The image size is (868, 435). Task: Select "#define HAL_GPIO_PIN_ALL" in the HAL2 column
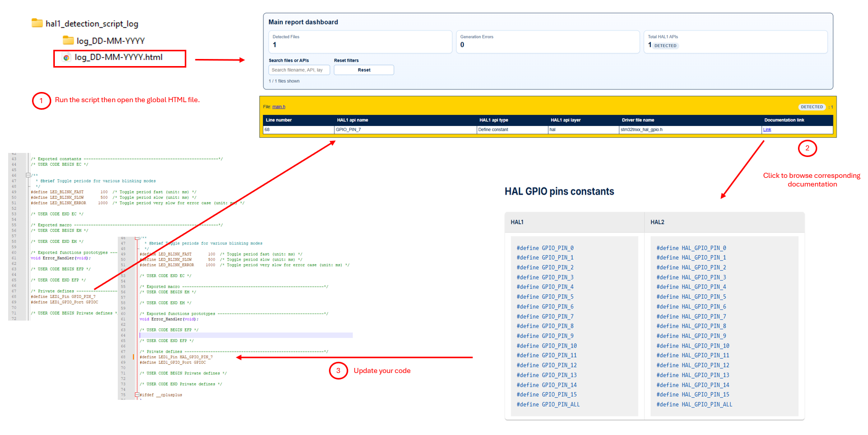coord(694,405)
